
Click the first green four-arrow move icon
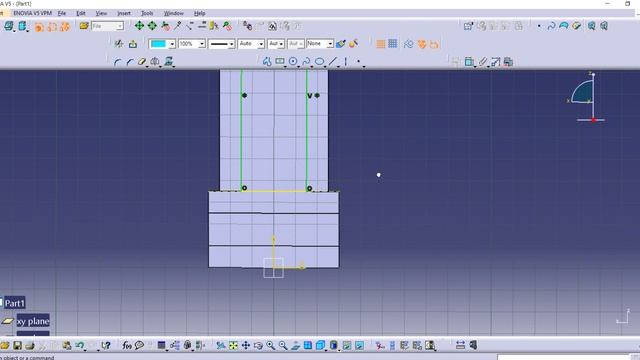[139, 26]
